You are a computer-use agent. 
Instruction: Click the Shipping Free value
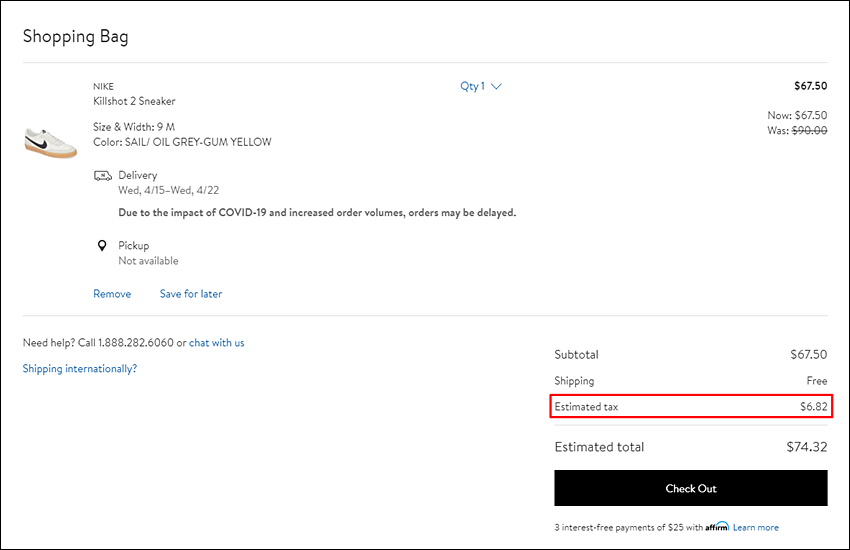[816, 380]
